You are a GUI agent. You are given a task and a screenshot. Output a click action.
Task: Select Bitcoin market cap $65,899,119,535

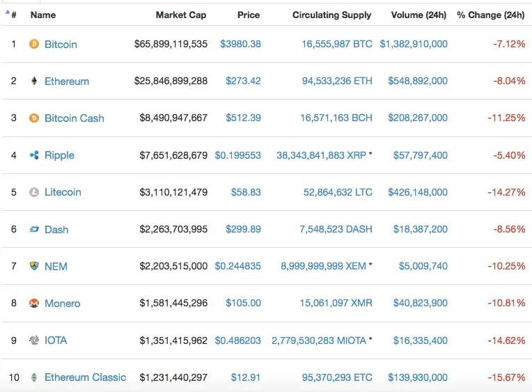(171, 44)
